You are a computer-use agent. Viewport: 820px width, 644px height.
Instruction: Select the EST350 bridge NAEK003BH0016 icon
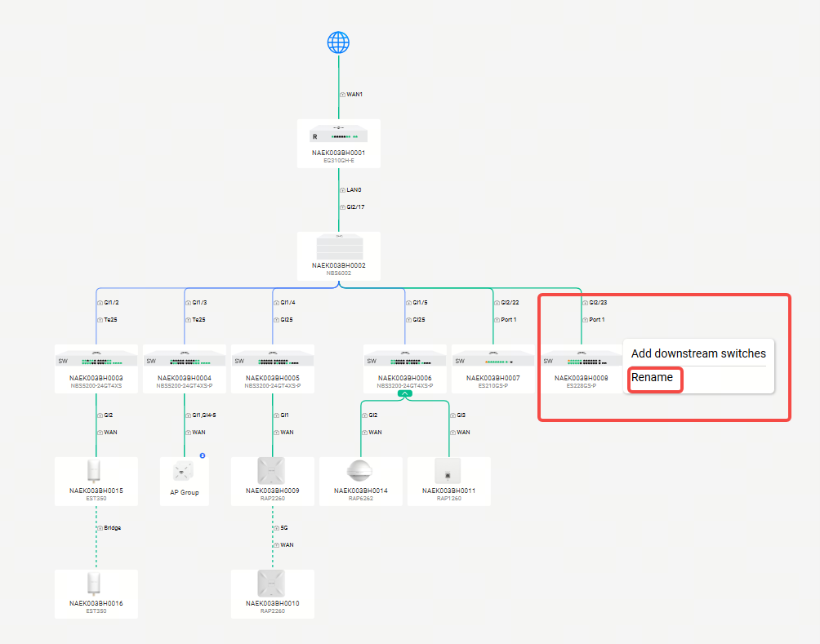(x=96, y=584)
